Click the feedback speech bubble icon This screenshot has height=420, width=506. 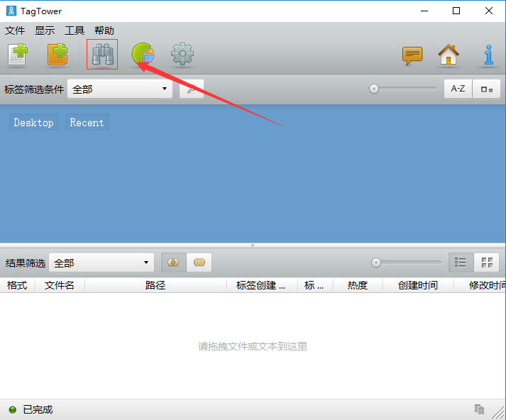point(412,55)
